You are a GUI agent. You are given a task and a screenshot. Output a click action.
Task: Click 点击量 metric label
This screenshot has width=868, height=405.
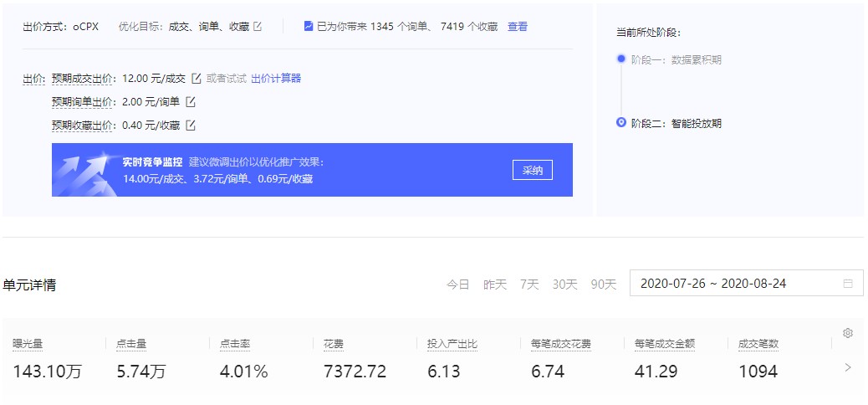pos(131,344)
